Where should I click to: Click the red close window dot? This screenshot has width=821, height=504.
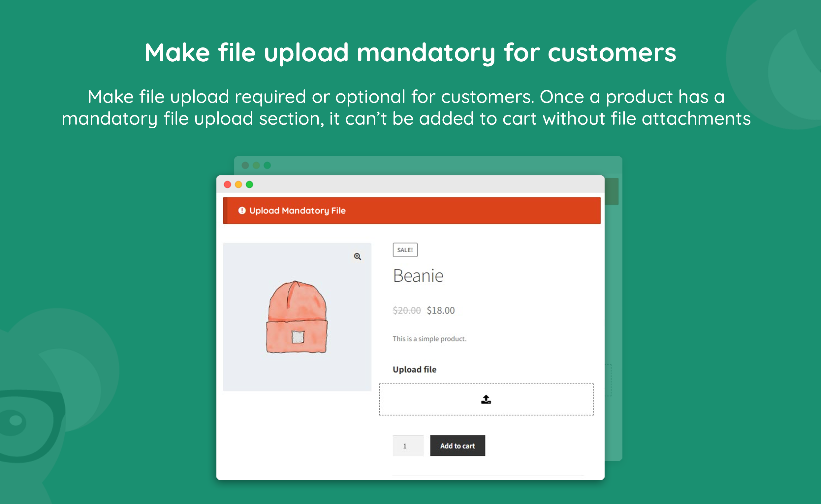[227, 184]
